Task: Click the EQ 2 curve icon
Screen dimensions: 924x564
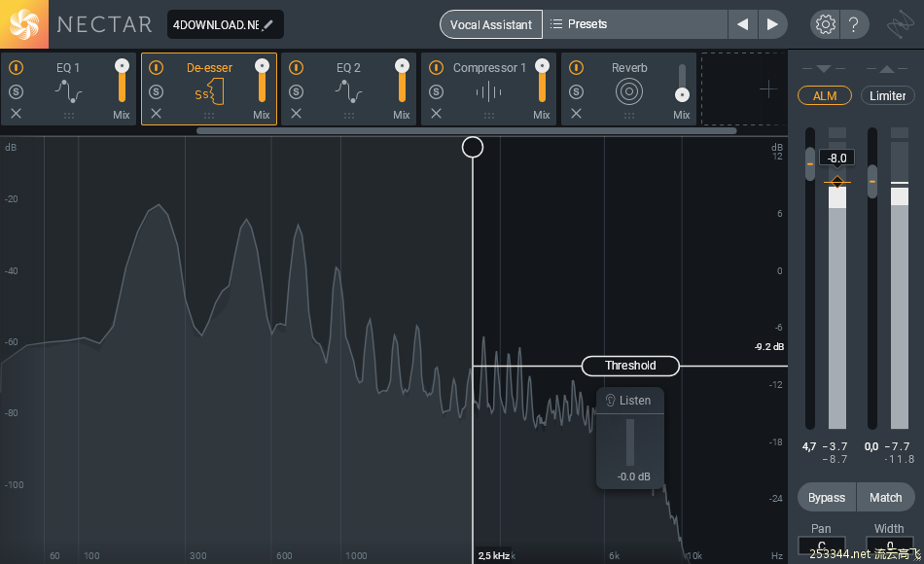Action: 348,91
